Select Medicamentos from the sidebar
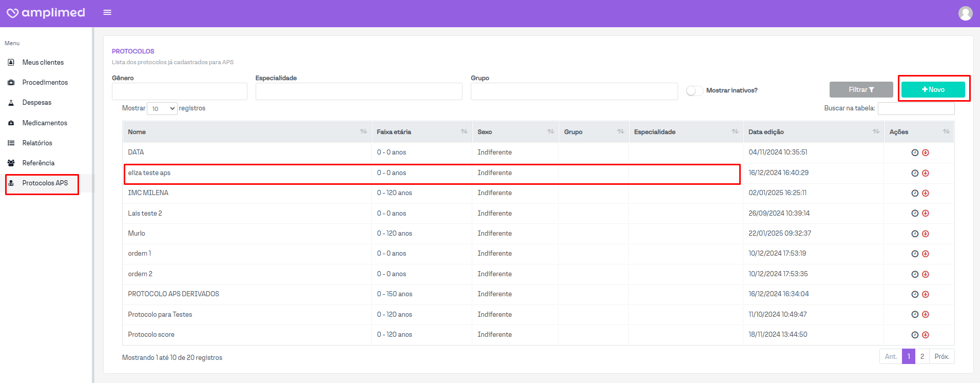980x383 pixels. (45, 123)
